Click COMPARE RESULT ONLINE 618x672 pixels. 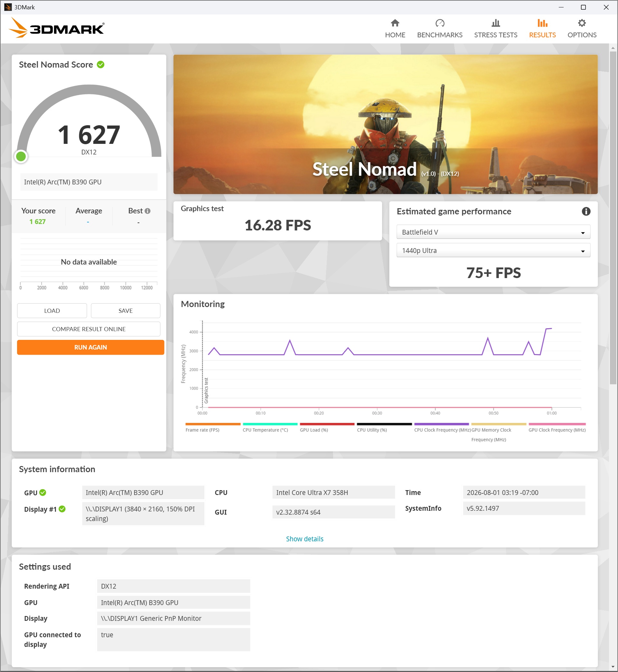pos(89,329)
